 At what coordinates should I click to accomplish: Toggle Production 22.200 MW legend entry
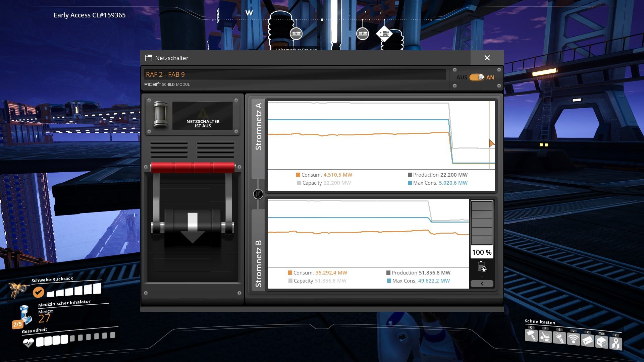pyautogui.click(x=437, y=175)
